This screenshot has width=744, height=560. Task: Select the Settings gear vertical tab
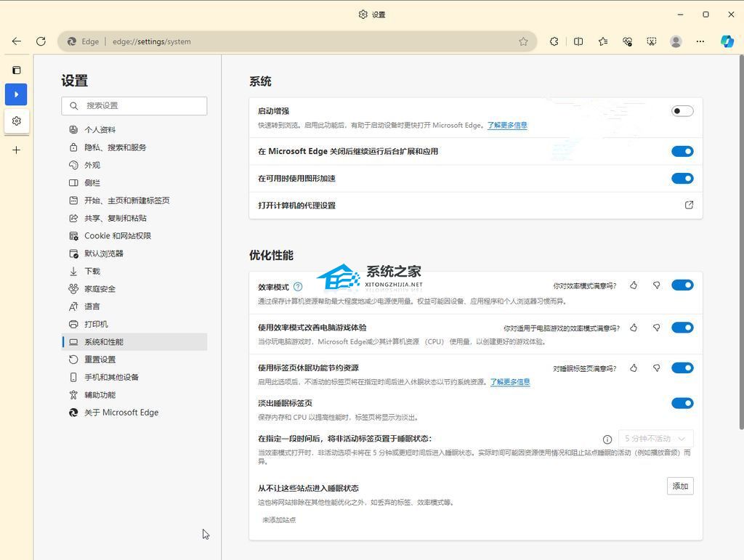coord(17,121)
